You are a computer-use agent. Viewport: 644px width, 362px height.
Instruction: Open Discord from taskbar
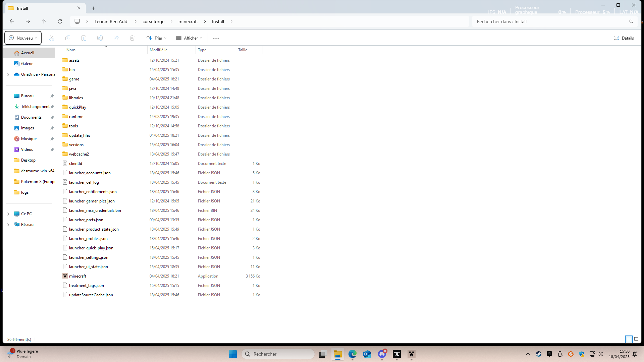point(382,354)
